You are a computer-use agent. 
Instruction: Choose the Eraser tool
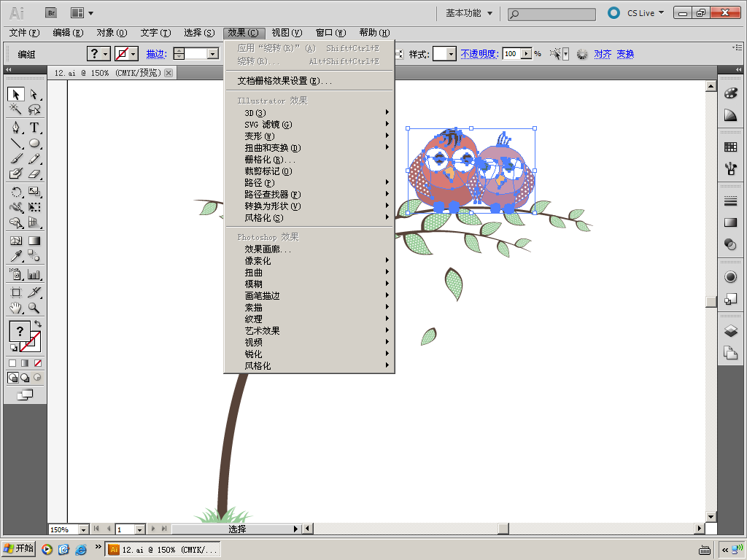coord(34,174)
